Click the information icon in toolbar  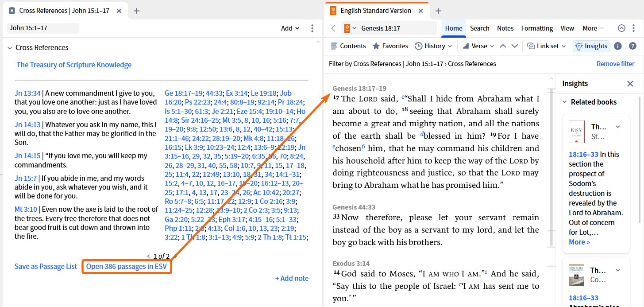coord(618,46)
